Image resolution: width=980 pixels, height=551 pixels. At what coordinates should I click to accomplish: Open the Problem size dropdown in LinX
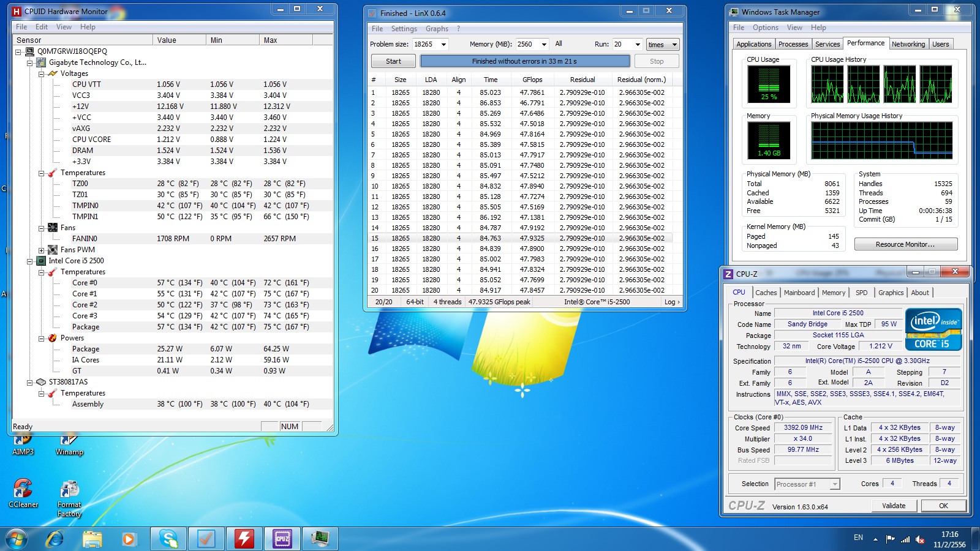point(443,45)
